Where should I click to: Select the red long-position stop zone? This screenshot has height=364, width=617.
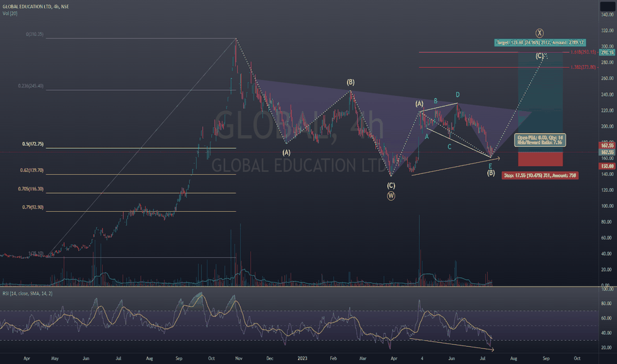540,159
